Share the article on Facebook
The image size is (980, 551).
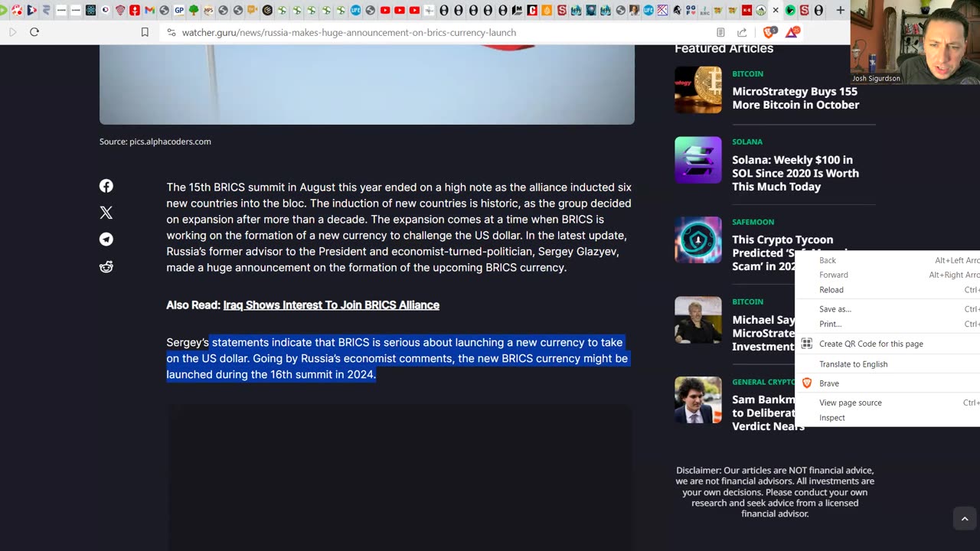[x=106, y=186]
